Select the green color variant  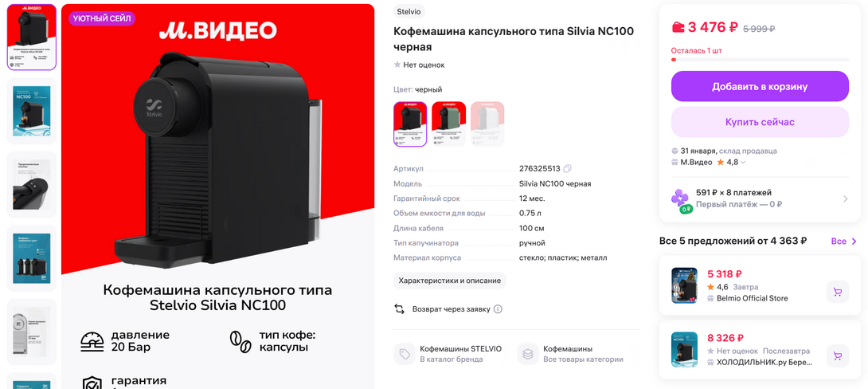point(448,124)
